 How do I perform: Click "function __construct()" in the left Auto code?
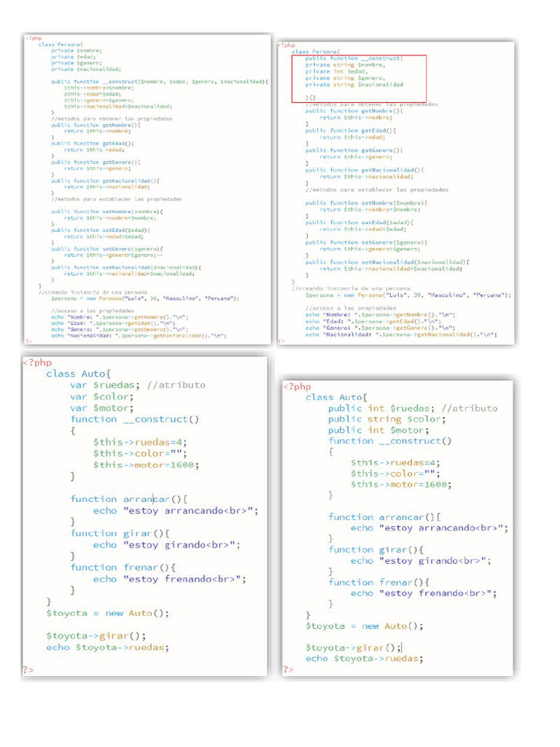[135, 419]
